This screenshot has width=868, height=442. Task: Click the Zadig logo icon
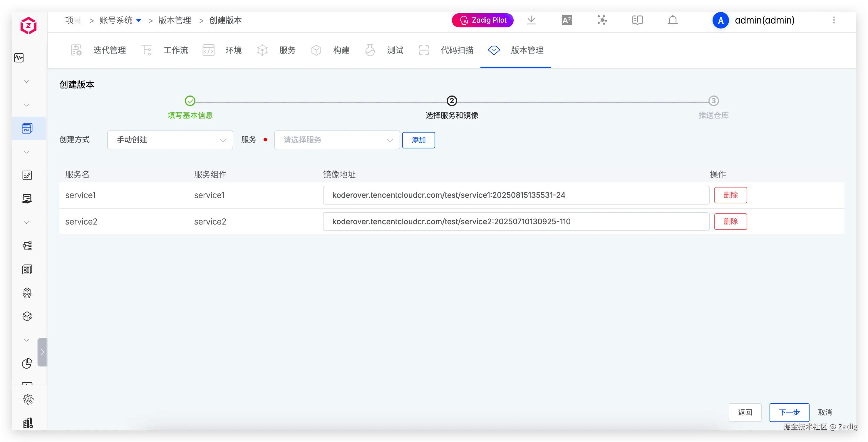click(28, 26)
